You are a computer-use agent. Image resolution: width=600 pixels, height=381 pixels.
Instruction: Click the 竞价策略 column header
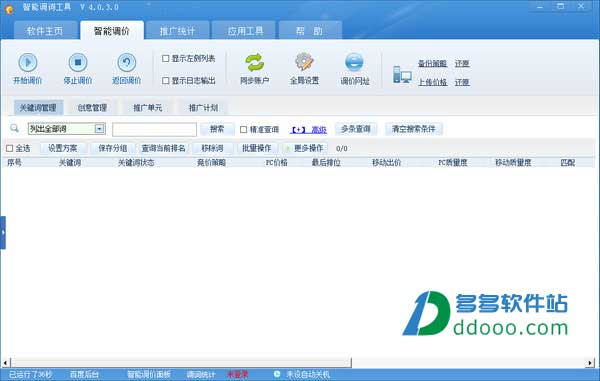pos(211,163)
